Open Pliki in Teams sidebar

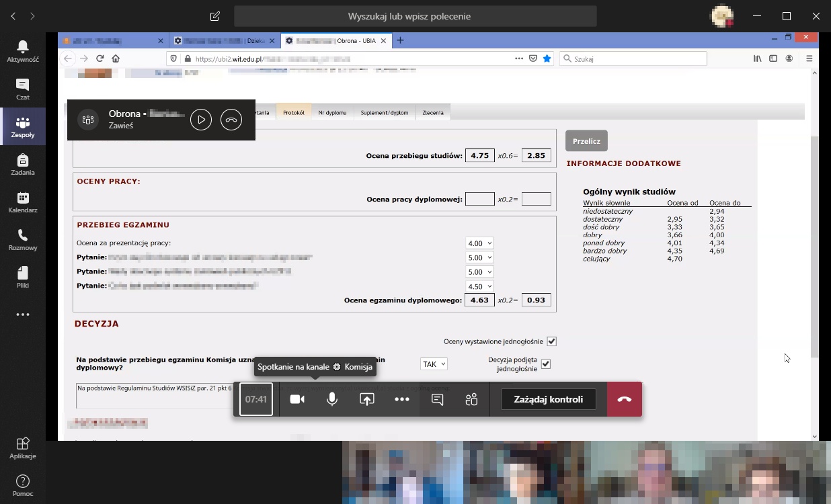click(23, 277)
